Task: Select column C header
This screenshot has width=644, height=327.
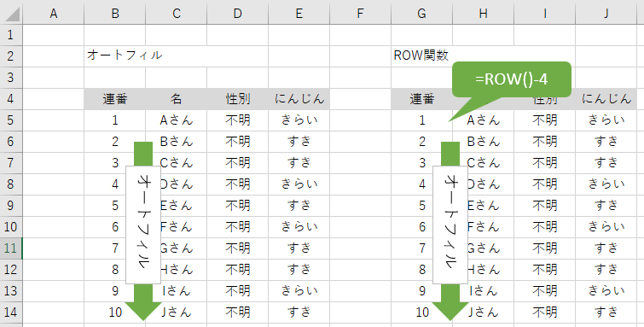Action: pyautogui.click(x=177, y=14)
